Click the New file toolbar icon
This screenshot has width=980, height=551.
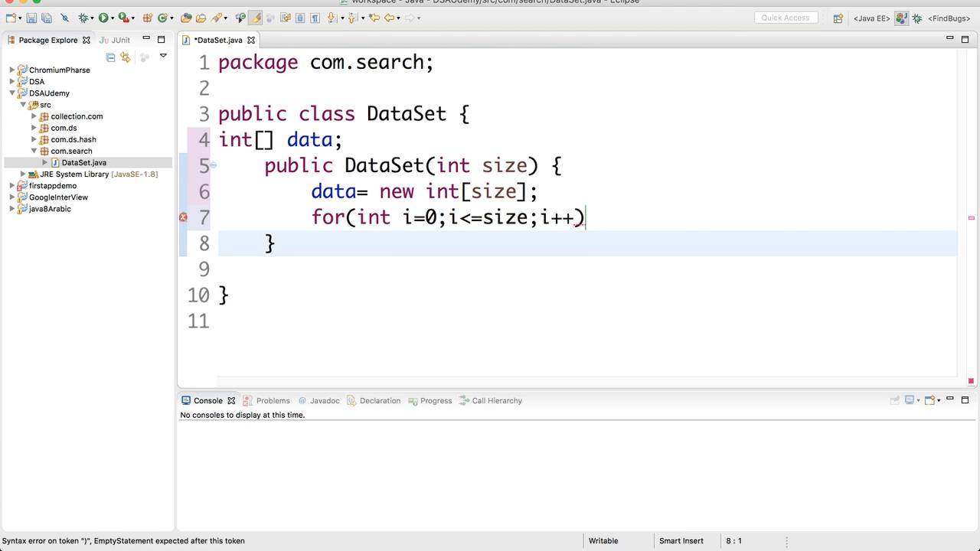11,18
